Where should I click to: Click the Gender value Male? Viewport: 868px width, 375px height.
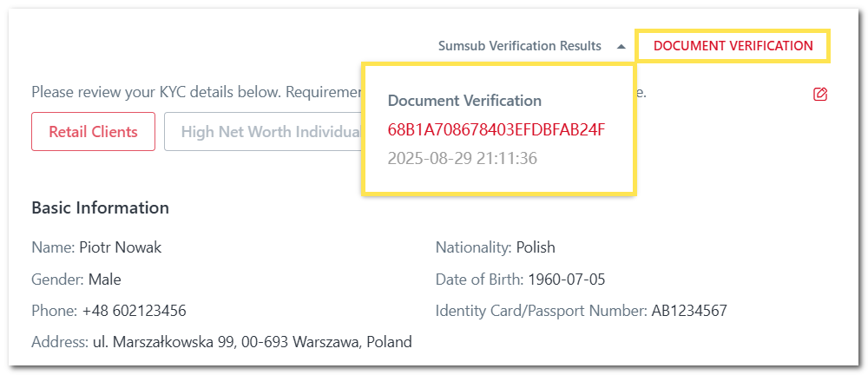click(x=105, y=280)
